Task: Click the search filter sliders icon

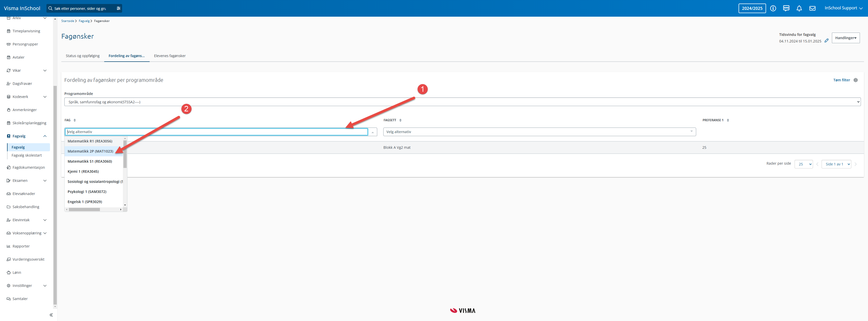Action: tap(119, 8)
